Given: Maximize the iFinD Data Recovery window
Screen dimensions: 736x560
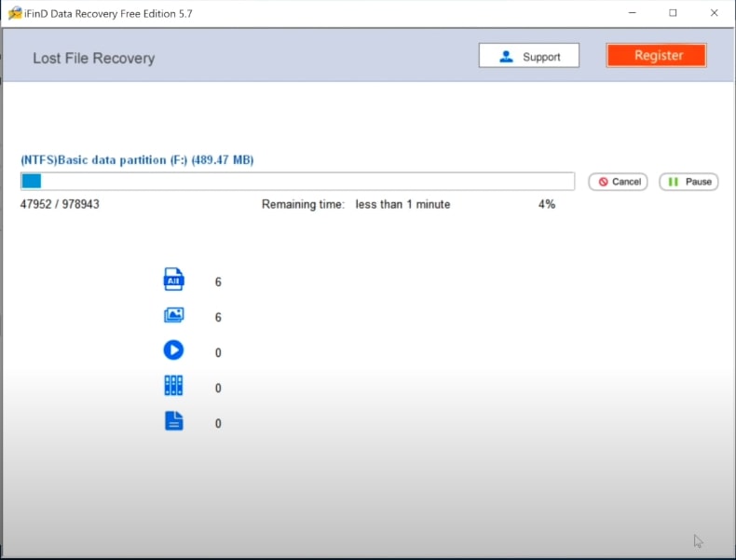Looking at the screenshot, I should 673,13.
